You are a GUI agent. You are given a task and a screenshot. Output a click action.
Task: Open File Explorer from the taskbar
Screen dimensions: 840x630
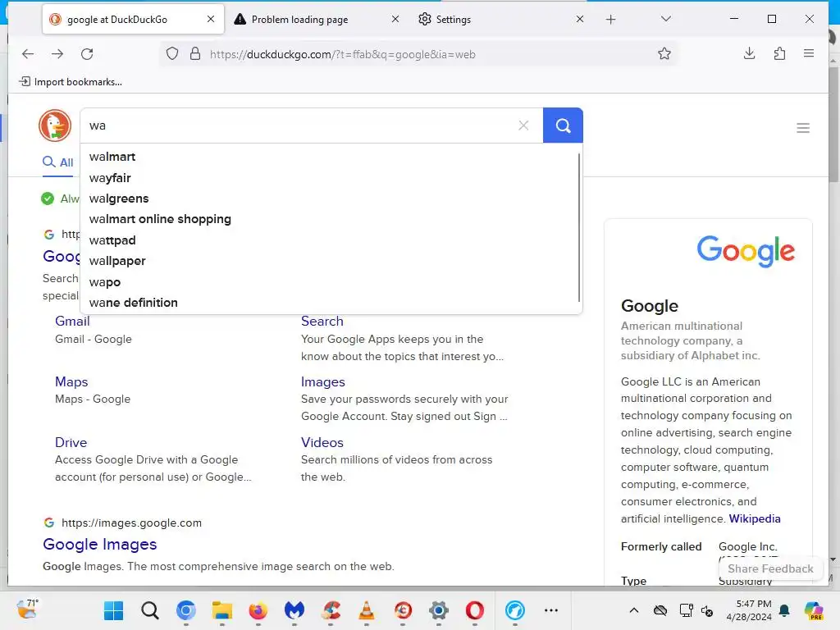tap(221, 610)
